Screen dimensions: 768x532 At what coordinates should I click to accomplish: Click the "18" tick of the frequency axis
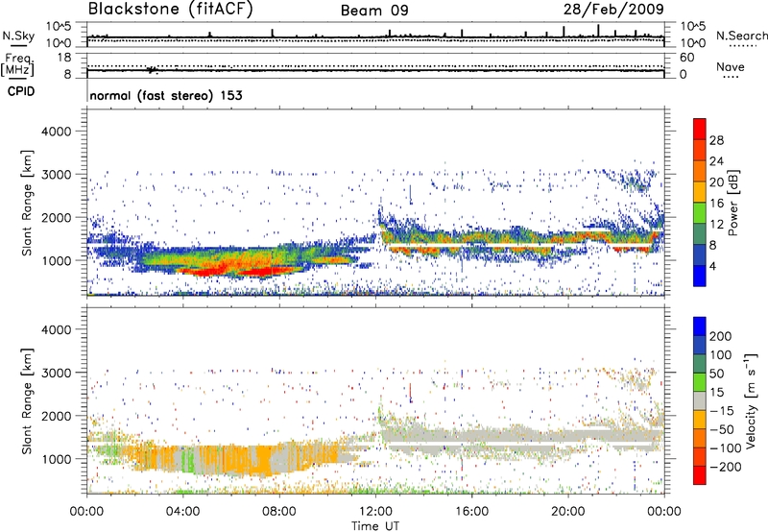click(64, 58)
